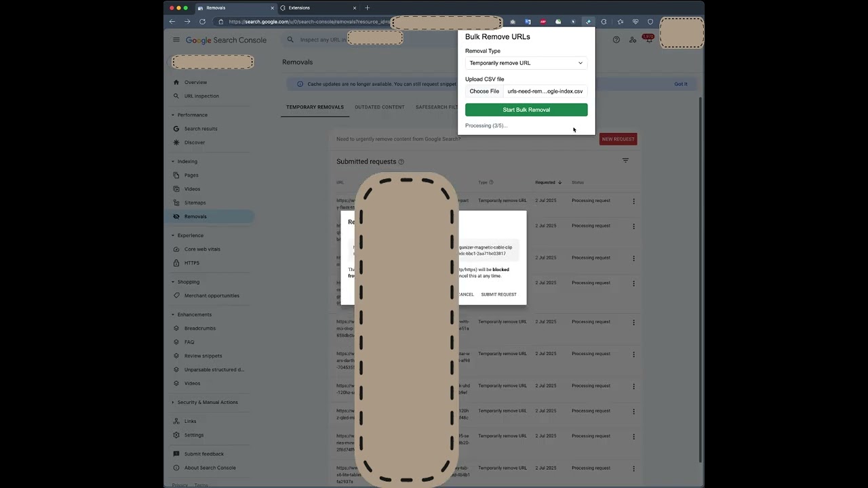The width and height of the screenshot is (868, 488).
Task: Click the FAQ layers icon
Action: 176,342
